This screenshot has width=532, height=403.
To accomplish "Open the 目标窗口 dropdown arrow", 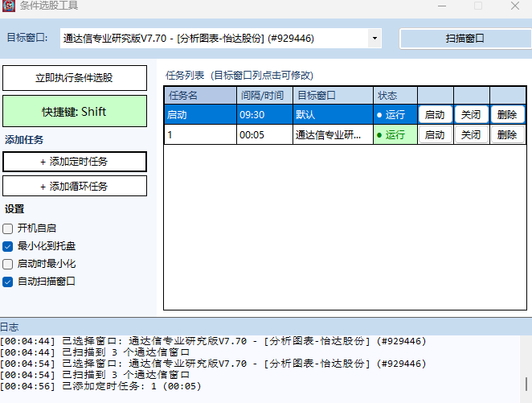I will pyautogui.click(x=374, y=38).
